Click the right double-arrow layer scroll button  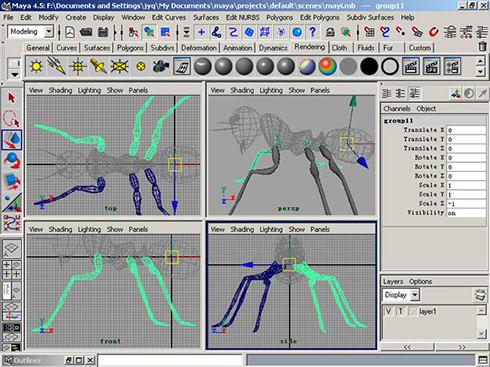[461, 347]
